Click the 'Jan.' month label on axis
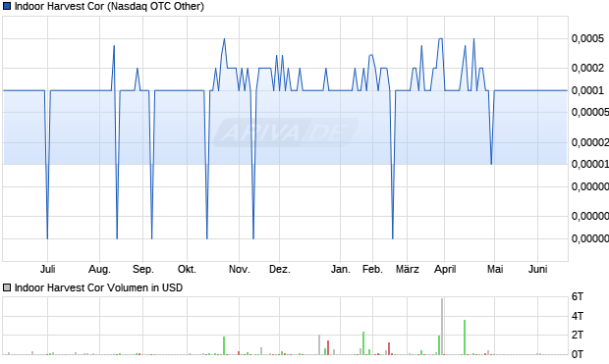The width and height of the screenshot is (609, 364). 340,269
